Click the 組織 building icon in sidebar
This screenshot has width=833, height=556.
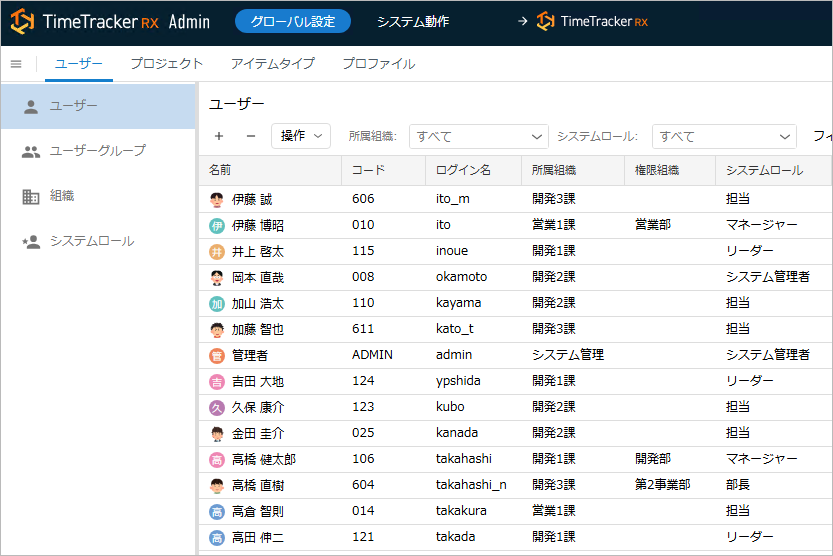(x=31, y=196)
